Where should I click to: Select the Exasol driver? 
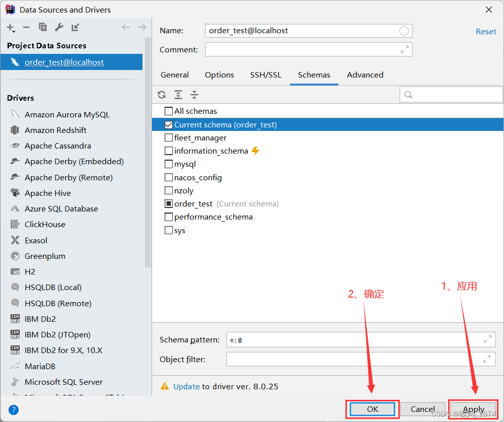pos(36,240)
